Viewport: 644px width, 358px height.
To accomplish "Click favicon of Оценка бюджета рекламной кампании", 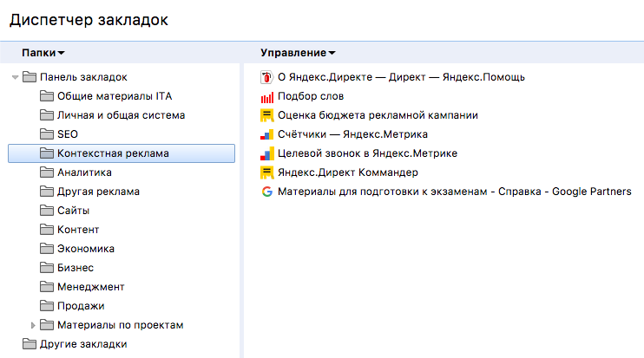I will pos(267,115).
